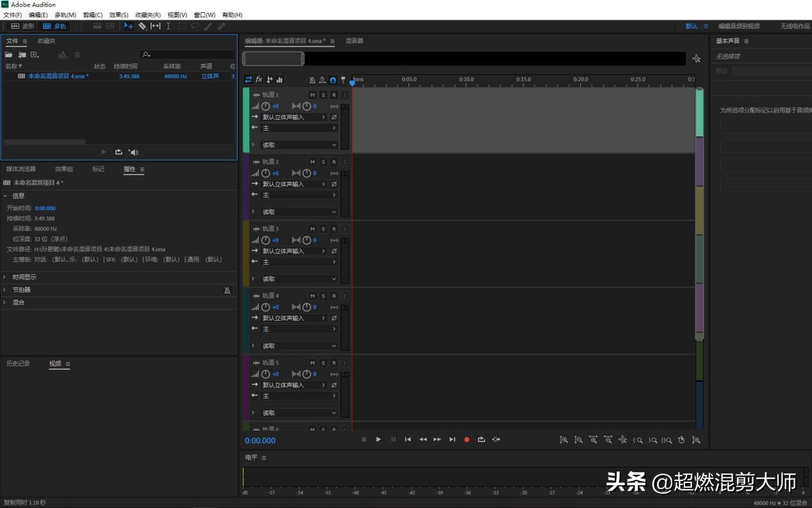Viewport: 812px width, 508px height.
Task: Click the Slip tool icon
Action: (x=156, y=26)
